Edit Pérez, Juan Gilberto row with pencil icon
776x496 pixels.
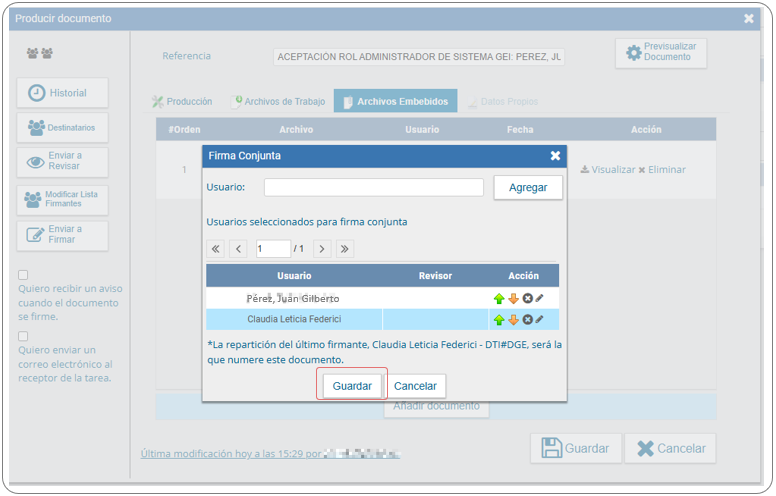(539, 298)
